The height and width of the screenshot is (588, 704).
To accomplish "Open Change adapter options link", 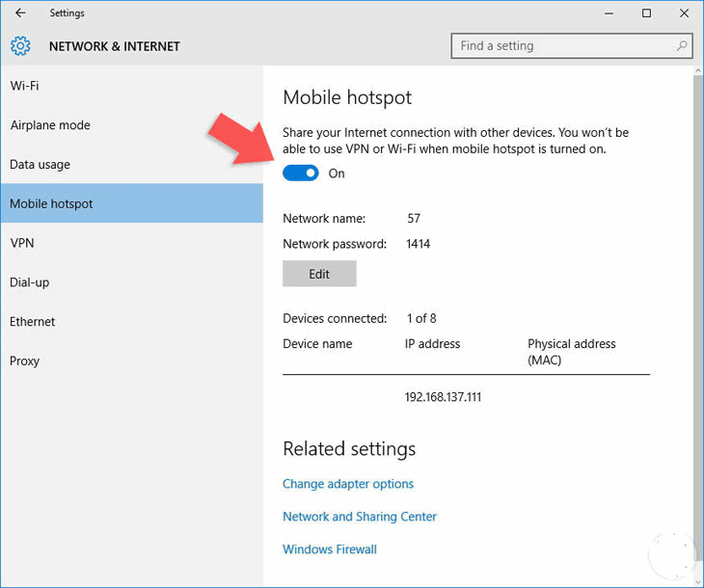I will [348, 484].
